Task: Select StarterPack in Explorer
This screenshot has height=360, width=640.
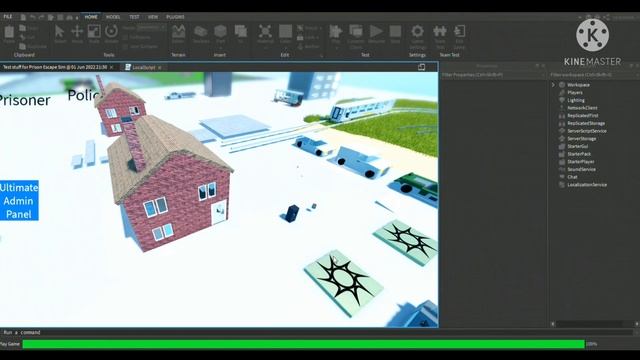Action: (x=579, y=154)
